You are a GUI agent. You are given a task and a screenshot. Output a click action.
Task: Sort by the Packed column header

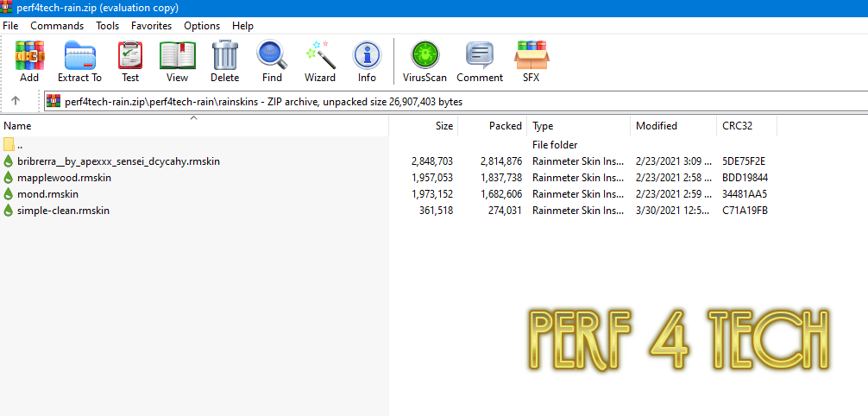[x=493, y=126]
